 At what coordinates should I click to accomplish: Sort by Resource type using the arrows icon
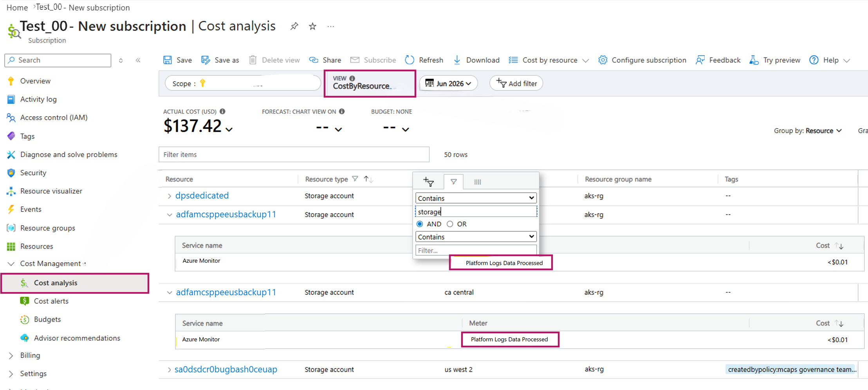(368, 179)
